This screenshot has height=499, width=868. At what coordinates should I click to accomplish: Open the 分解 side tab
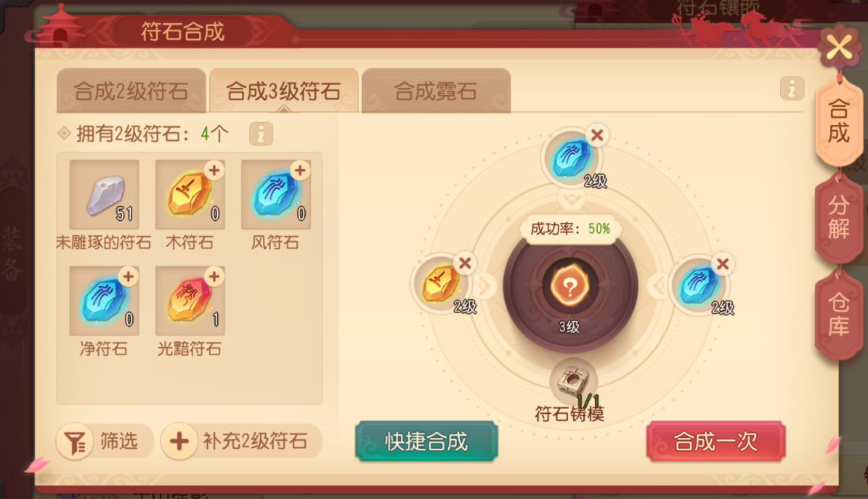coord(839,217)
